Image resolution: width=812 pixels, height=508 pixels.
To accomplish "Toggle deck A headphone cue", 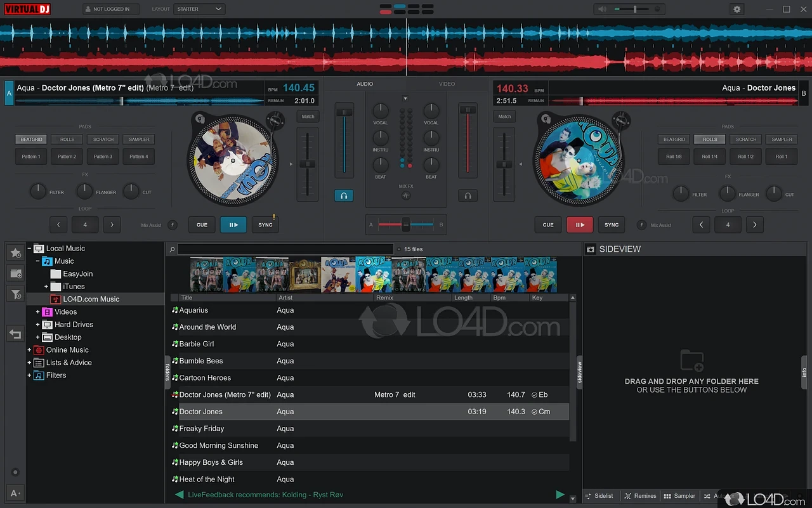I will [344, 196].
